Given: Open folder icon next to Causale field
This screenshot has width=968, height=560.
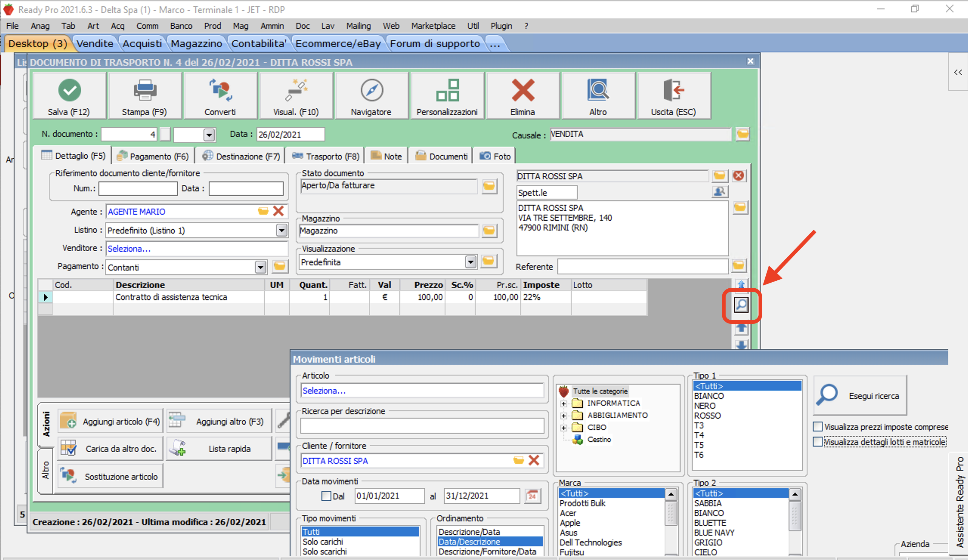Looking at the screenshot, I should pyautogui.click(x=743, y=135).
